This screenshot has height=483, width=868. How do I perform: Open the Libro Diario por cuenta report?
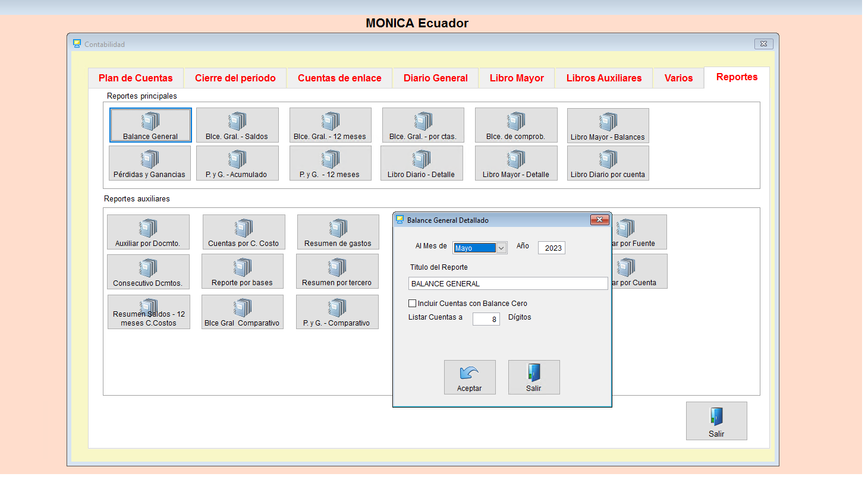click(608, 163)
